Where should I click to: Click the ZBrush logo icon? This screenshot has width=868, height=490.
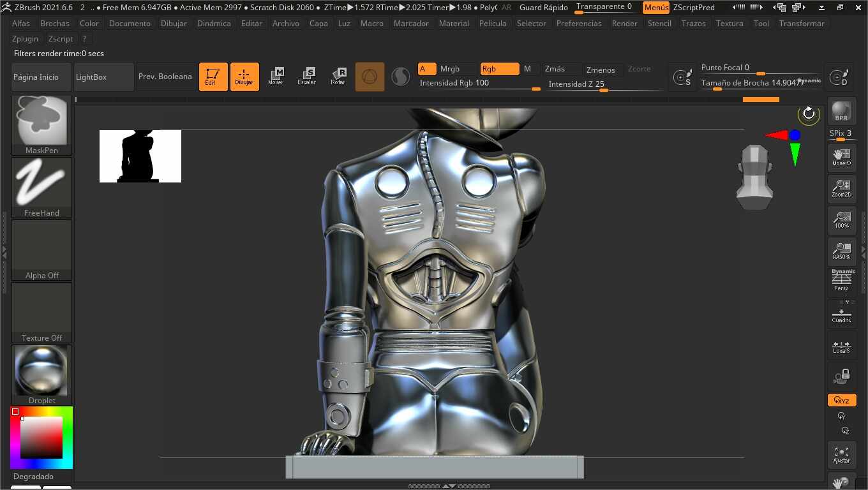[x=6, y=7]
